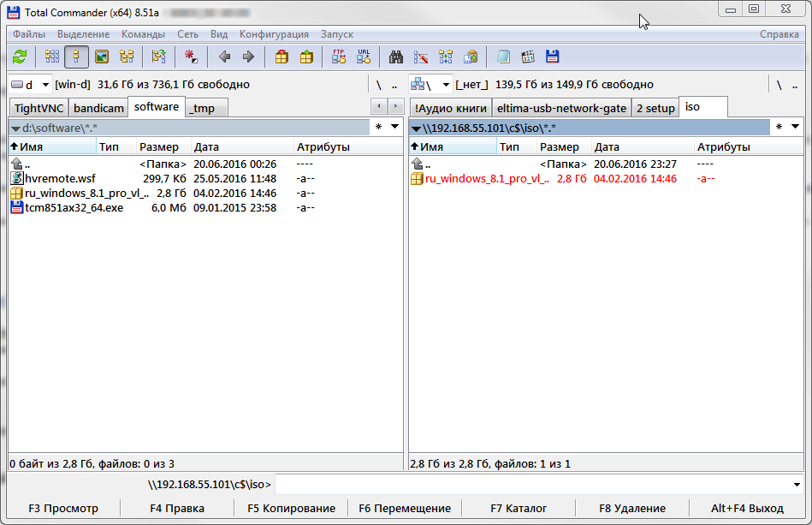Toggle the Full (details) view button
This screenshot has width=812, height=525.
pos(77,57)
